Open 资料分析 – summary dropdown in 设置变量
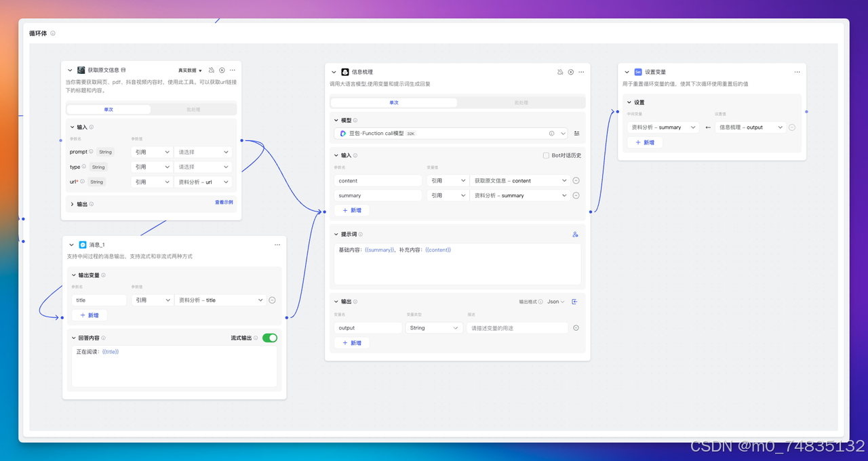This screenshot has width=868, height=461. [663, 127]
